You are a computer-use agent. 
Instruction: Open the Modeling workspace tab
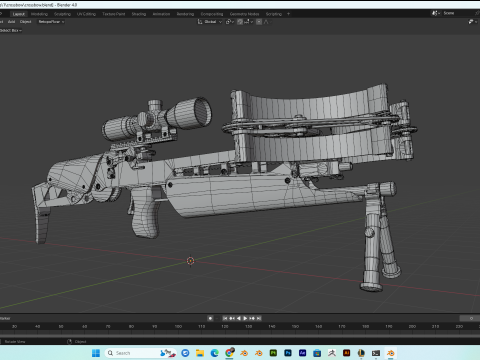(39, 14)
